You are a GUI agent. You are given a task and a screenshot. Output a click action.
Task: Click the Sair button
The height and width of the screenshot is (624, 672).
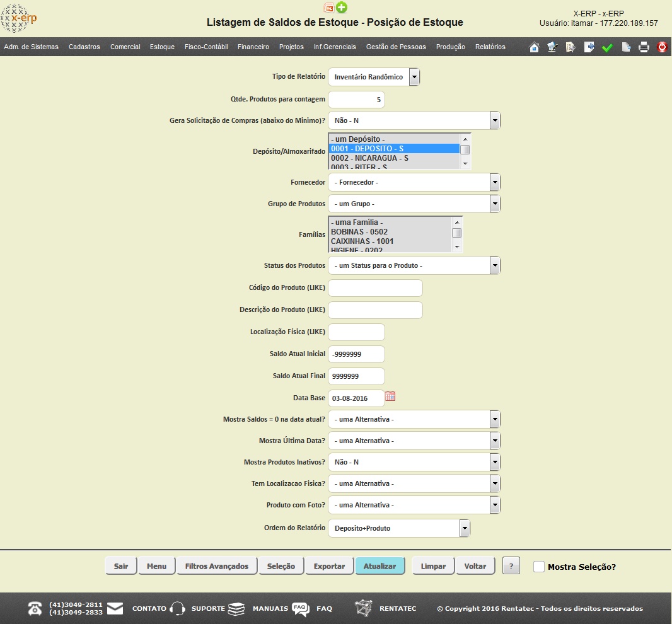[121, 566]
